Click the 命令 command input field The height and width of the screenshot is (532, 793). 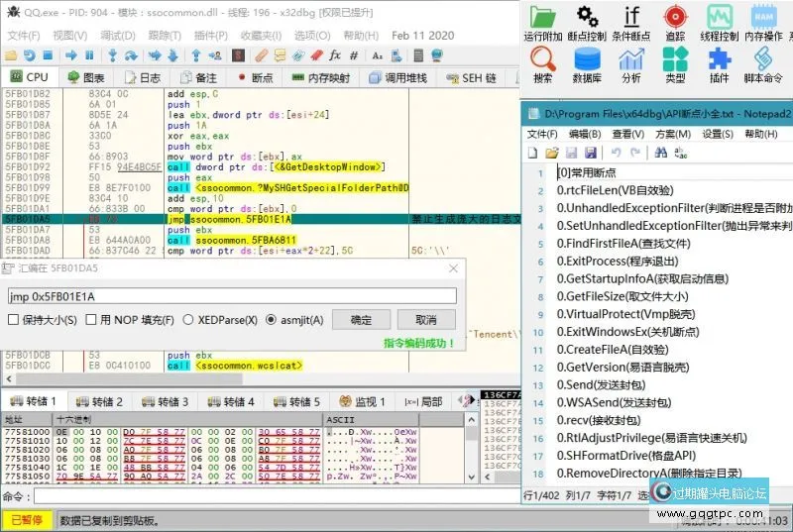tap(278, 496)
